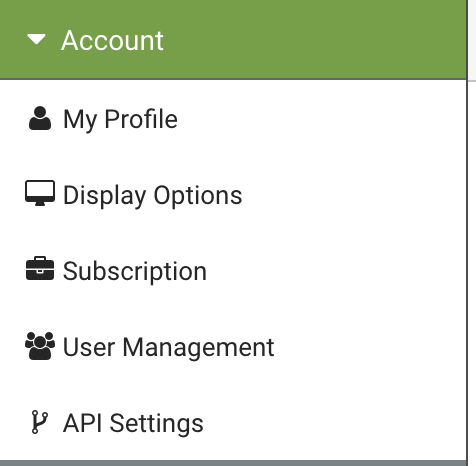Toggle the green Account header bar
Image resolution: width=476 pixels, height=466 pixels.
pos(233,39)
